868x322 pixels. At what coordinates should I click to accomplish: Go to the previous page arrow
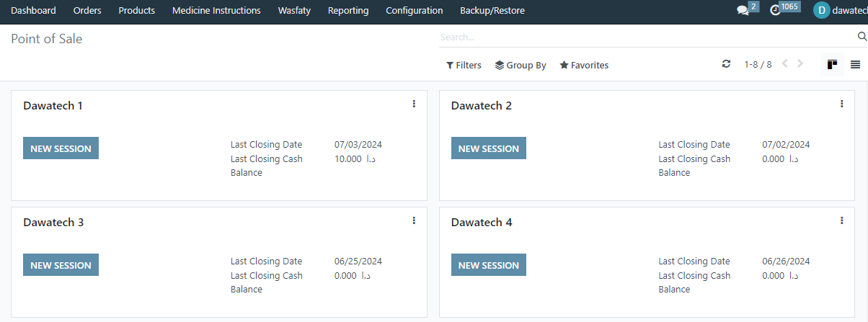coord(785,64)
